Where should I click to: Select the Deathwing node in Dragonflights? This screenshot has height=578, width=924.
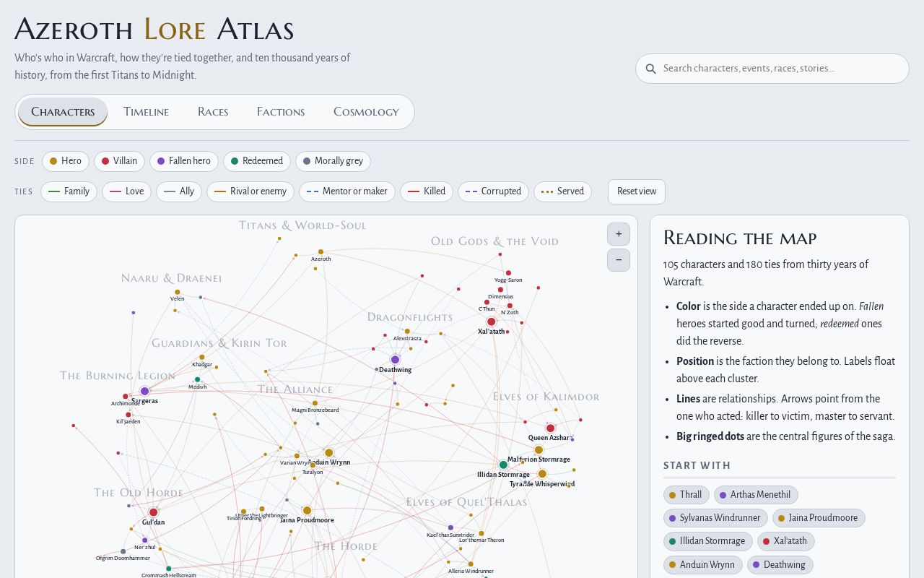pyautogui.click(x=395, y=360)
